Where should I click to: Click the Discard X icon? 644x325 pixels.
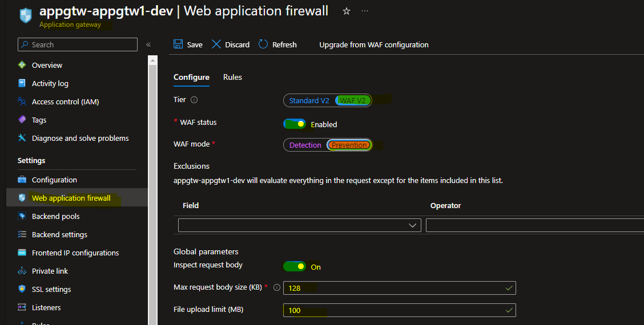point(216,44)
